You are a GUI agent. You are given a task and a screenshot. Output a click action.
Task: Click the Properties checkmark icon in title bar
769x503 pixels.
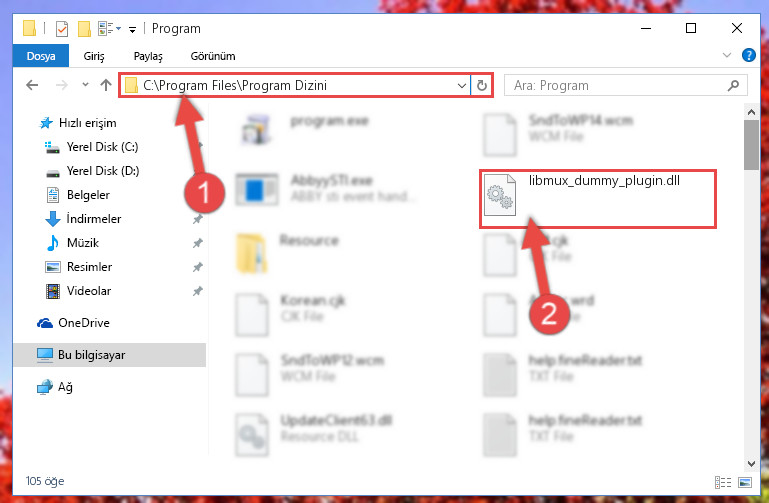pos(62,28)
